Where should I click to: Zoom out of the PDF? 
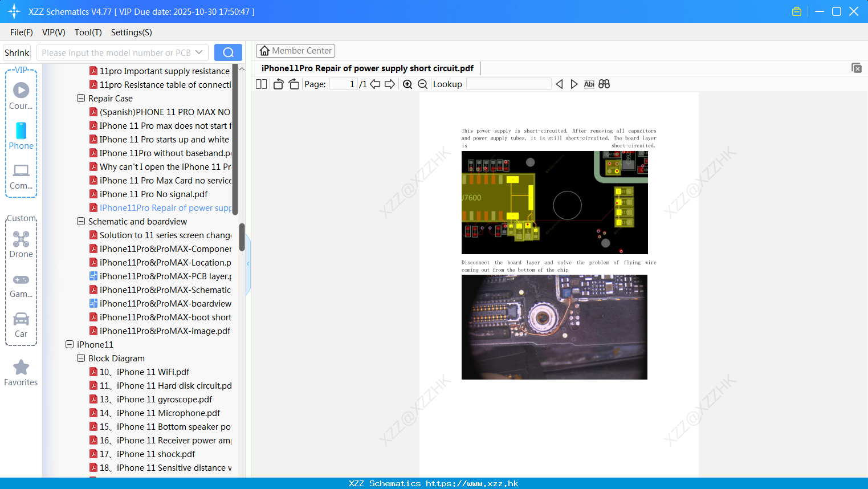click(x=422, y=84)
